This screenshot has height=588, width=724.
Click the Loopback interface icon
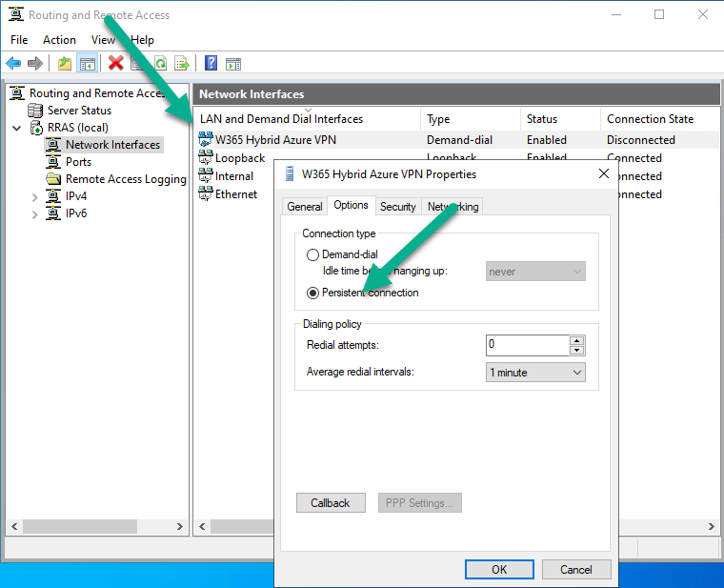click(206, 157)
